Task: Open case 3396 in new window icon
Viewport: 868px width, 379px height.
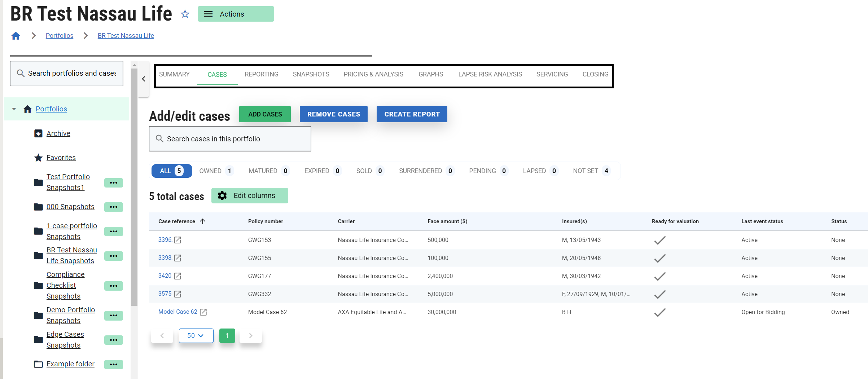Action: point(177,240)
